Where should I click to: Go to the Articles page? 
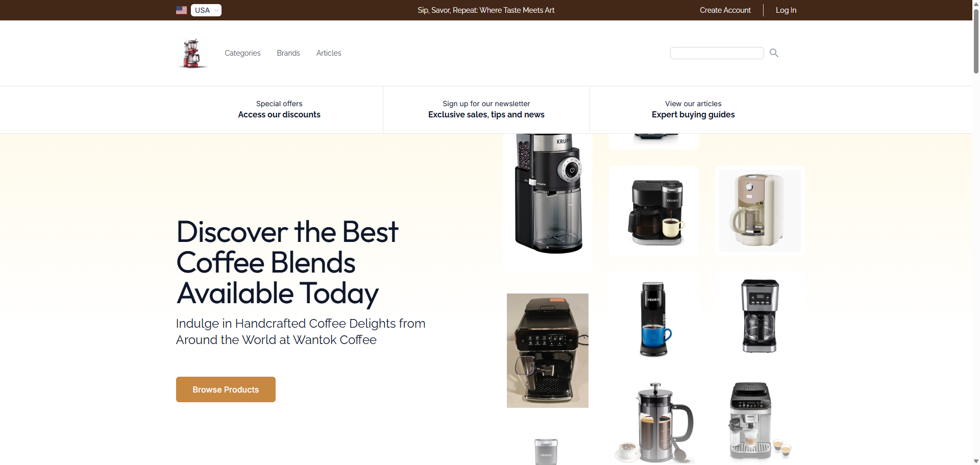[329, 53]
